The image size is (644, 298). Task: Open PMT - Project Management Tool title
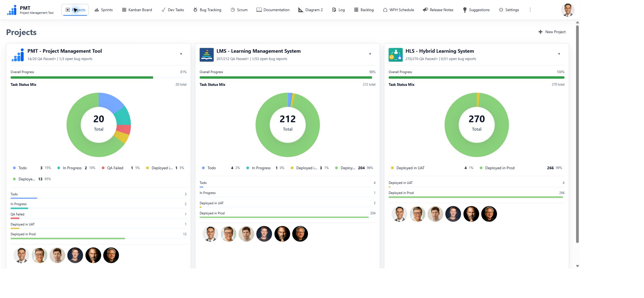(65, 51)
